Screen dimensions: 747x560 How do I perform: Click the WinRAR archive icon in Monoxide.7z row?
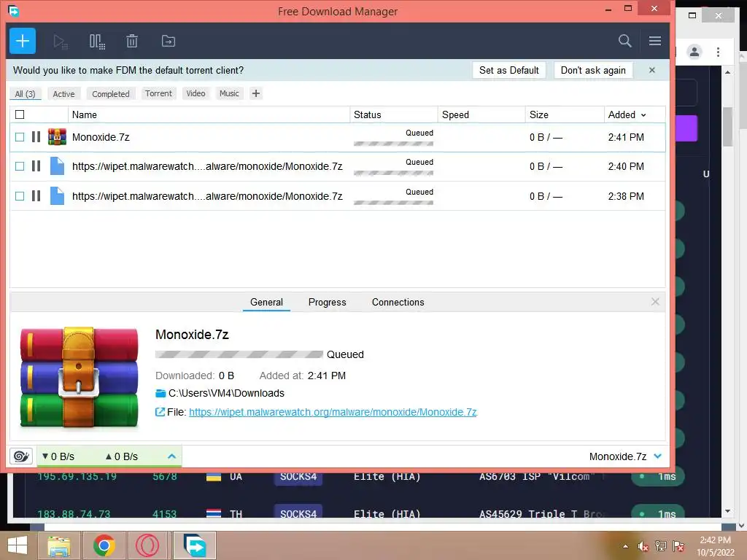click(x=57, y=137)
